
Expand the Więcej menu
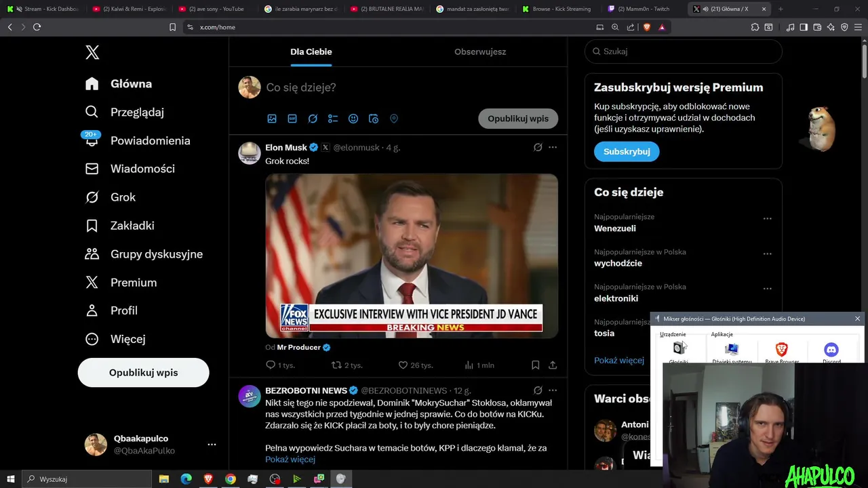click(x=115, y=339)
